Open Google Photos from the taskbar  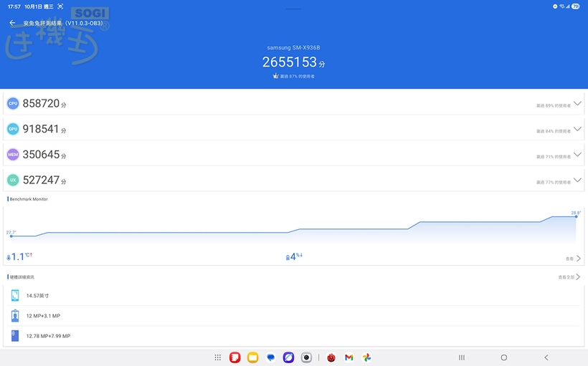click(366, 357)
